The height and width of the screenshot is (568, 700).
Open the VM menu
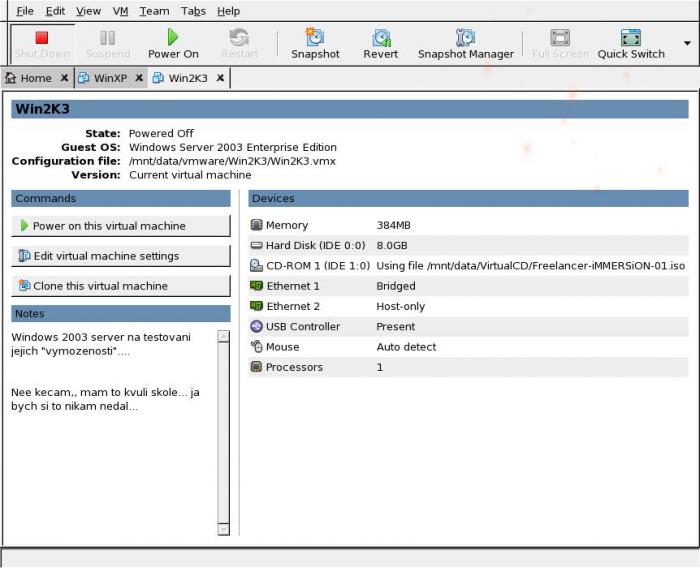tap(120, 11)
